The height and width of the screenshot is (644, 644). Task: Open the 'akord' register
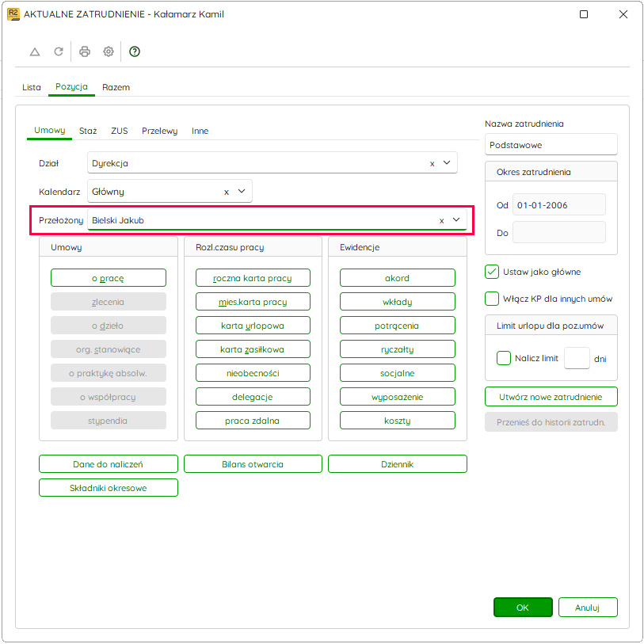pos(397,278)
